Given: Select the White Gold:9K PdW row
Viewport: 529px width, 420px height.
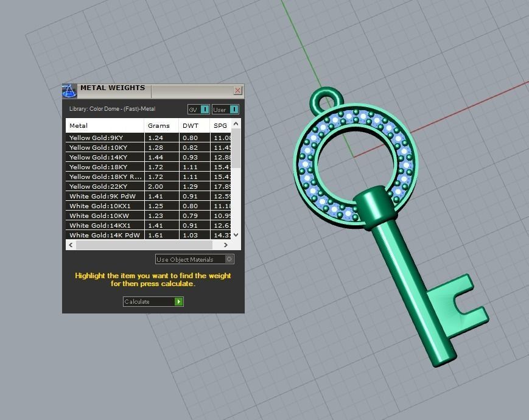Looking at the screenshot, I should coord(149,197).
